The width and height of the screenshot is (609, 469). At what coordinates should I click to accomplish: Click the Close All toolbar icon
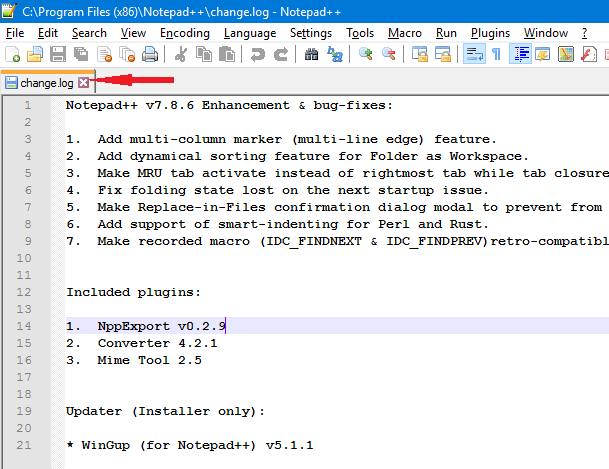tap(127, 54)
